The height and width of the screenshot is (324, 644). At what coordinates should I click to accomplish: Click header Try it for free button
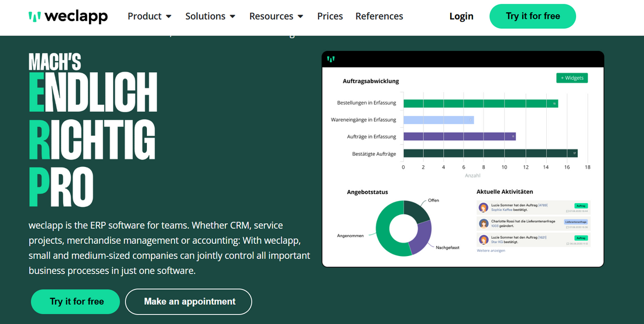click(533, 16)
